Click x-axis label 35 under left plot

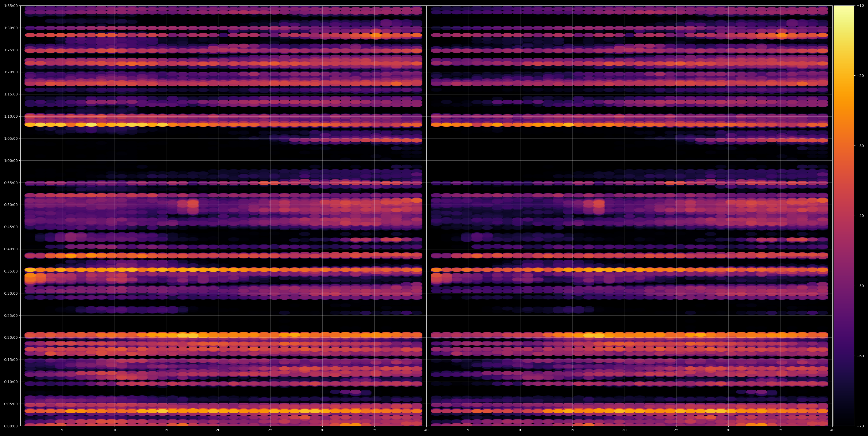374,430
